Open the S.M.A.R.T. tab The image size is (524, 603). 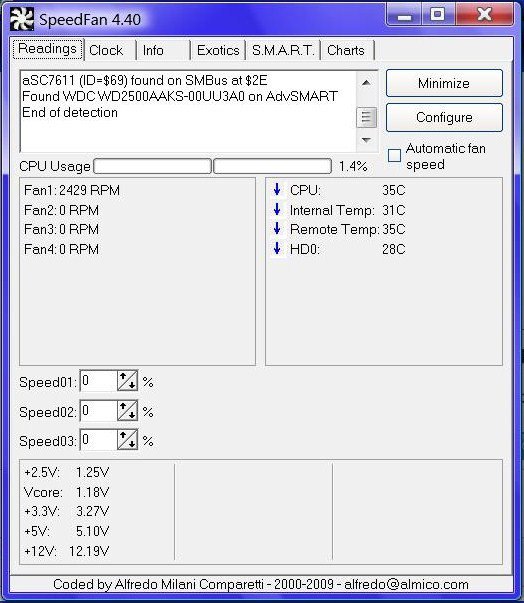[283, 50]
